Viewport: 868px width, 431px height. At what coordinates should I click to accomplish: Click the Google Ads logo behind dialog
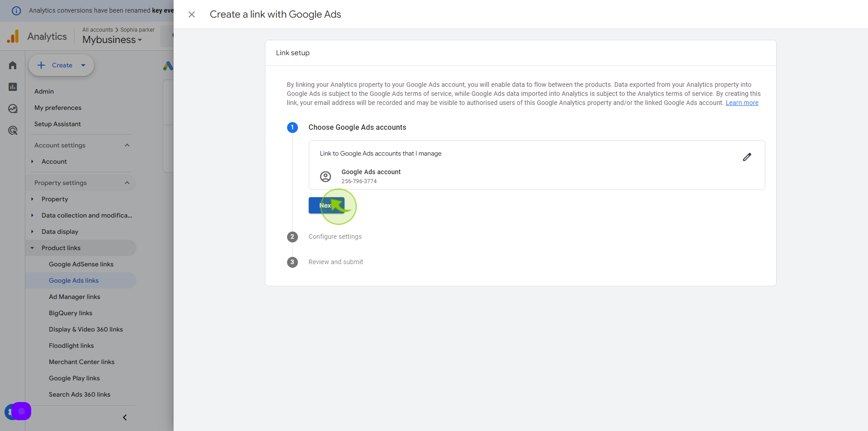click(x=168, y=66)
